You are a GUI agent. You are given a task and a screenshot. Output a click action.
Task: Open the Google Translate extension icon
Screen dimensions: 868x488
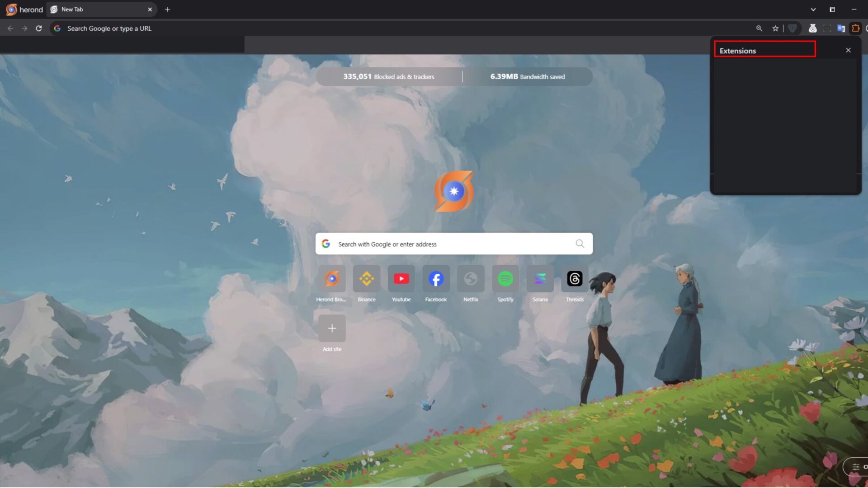pos(841,28)
